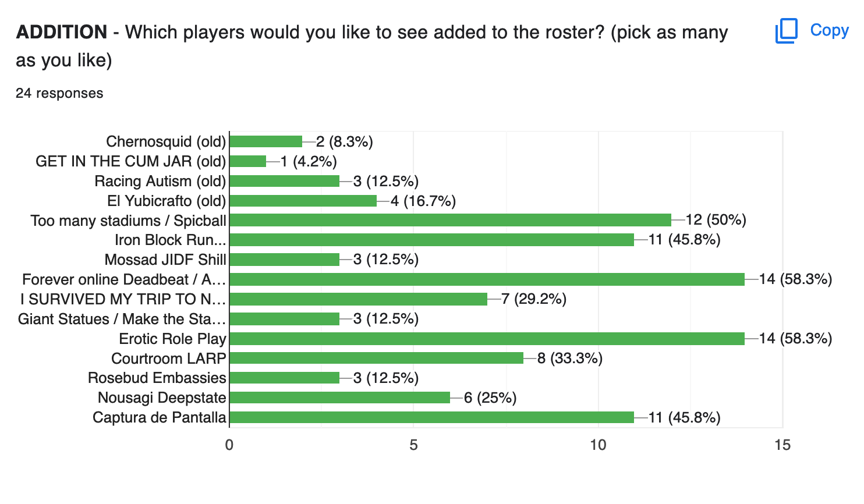Image resolution: width=864 pixels, height=504 pixels.
Task: Click the Erotic Role Play label
Action: pyautogui.click(x=172, y=339)
